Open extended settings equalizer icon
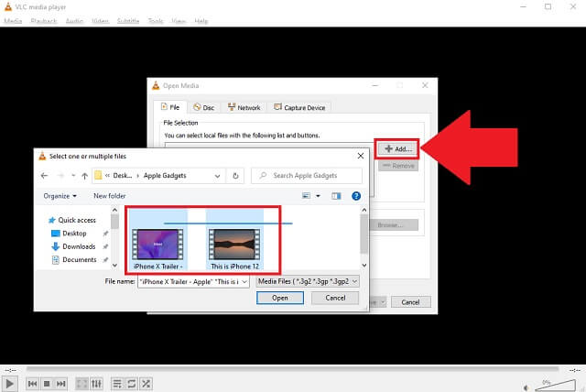The width and height of the screenshot is (586, 392). click(x=96, y=384)
